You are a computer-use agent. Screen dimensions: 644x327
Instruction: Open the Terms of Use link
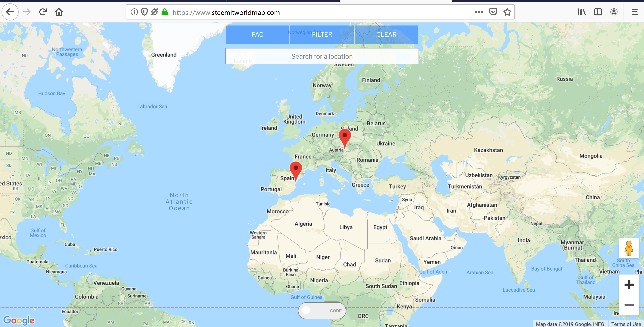tap(626, 324)
